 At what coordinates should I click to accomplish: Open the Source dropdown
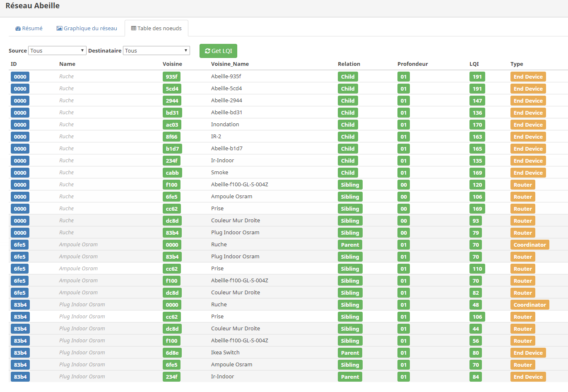pyautogui.click(x=57, y=51)
